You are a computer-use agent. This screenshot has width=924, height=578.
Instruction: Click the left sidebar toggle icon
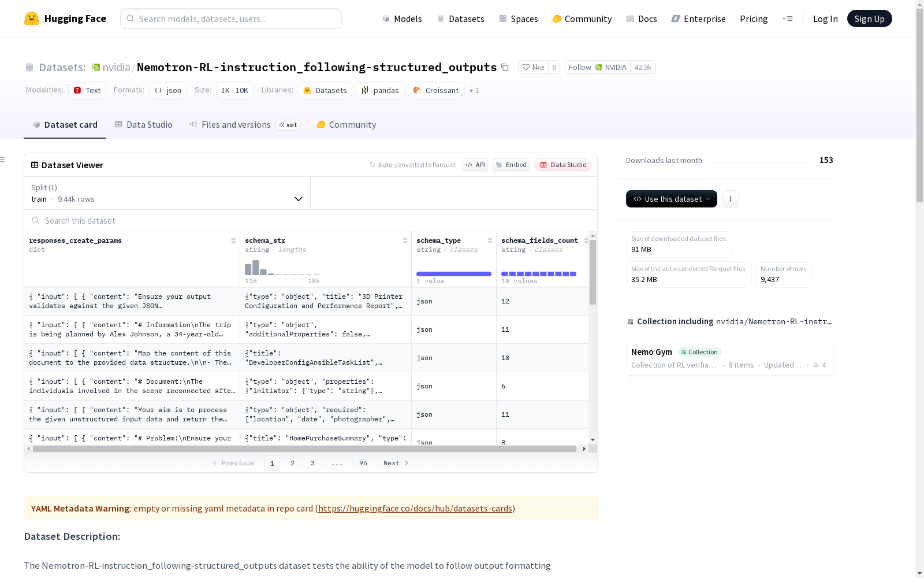click(x=3, y=160)
